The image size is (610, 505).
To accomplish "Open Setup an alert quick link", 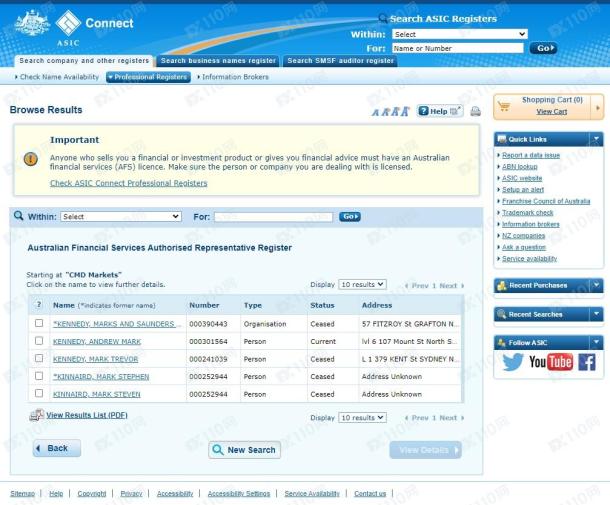I will click(523, 189).
